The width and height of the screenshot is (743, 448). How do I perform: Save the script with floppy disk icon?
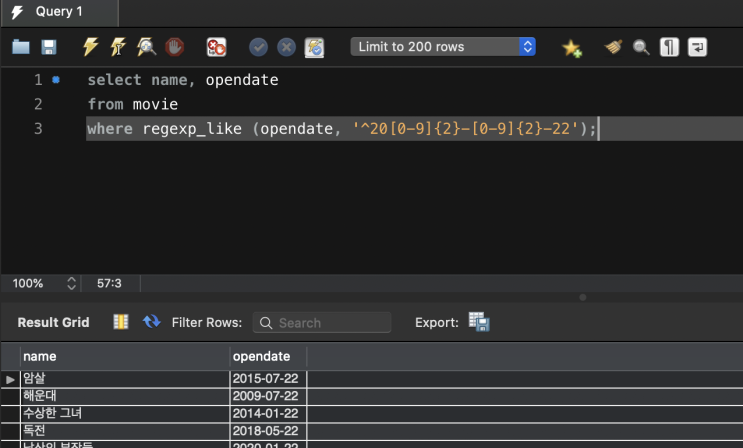tap(49, 47)
